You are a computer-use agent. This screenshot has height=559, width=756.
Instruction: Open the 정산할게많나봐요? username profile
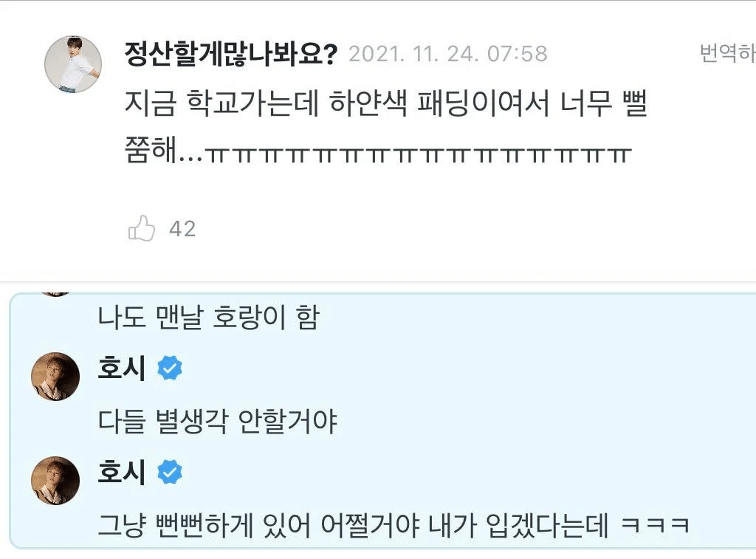click(x=231, y=53)
